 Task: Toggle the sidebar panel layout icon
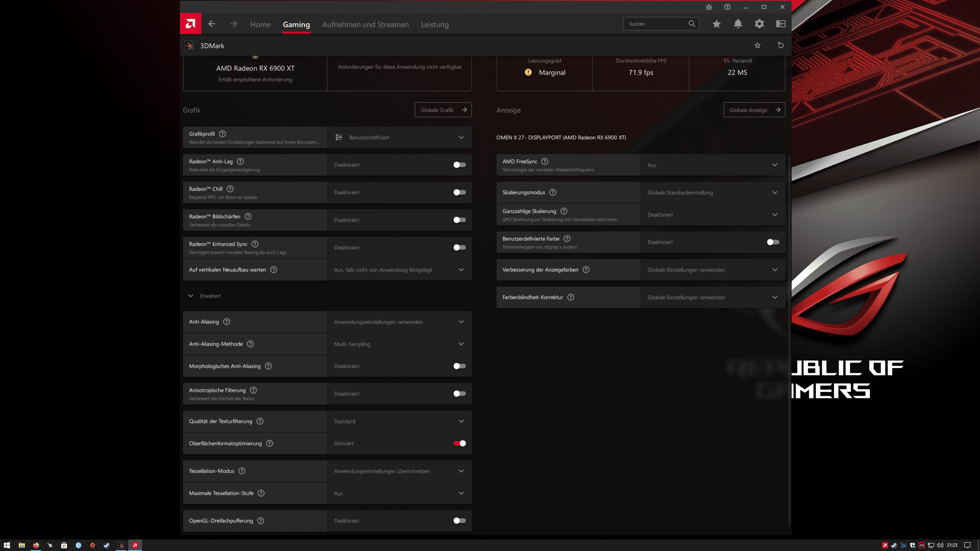pyautogui.click(x=781, y=24)
